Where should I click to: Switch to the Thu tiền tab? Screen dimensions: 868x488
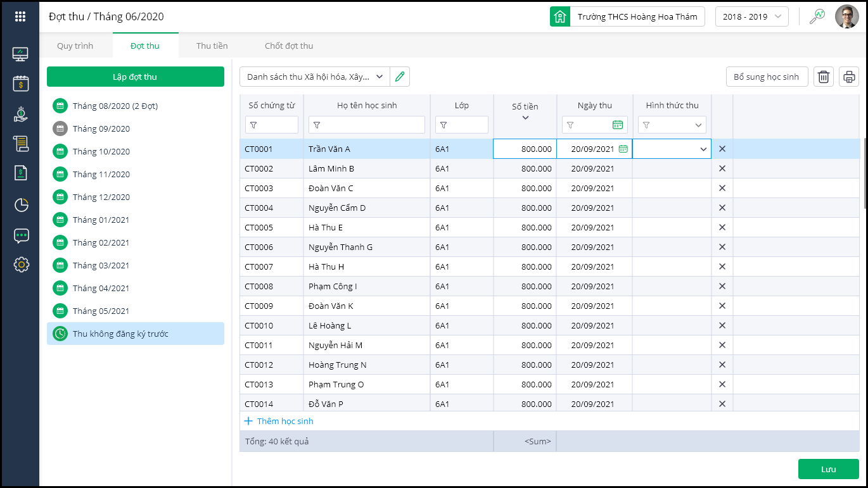pyautogui.click(x=212, y=46)
